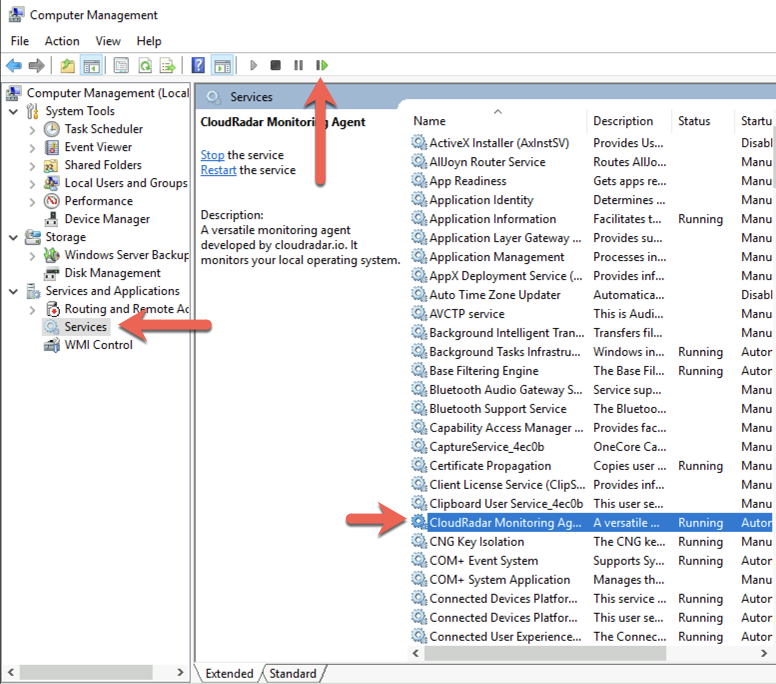Select the CloudRadar Monitoring Agent service
The height and width of the screenshot is (684, 776).
pyautogui.click(x=505, y=523)
